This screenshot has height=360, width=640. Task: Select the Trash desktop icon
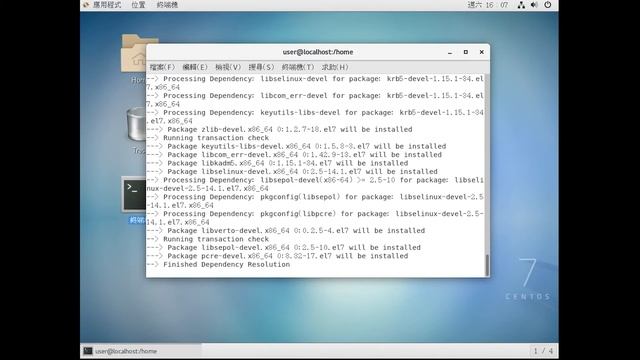(x=136, y=131)
